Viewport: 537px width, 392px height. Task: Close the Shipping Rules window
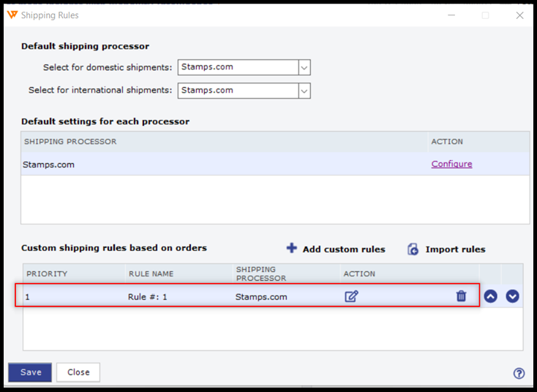(519, 15)
